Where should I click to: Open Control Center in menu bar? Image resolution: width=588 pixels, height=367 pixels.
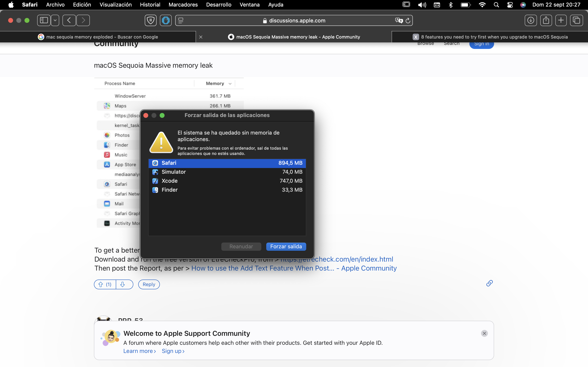point(510,5)
